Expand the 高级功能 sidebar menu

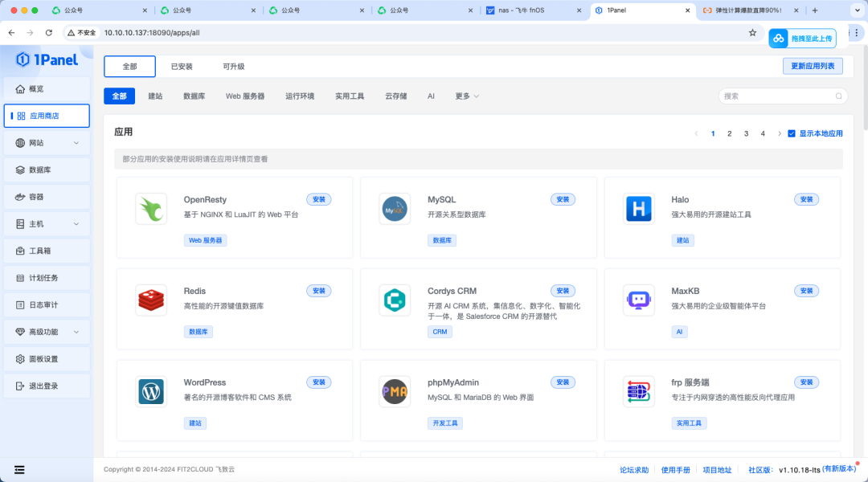point(47,332)
